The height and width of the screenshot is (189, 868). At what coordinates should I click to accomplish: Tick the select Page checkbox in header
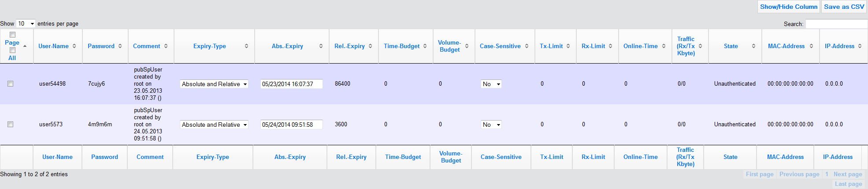point(12,35)
